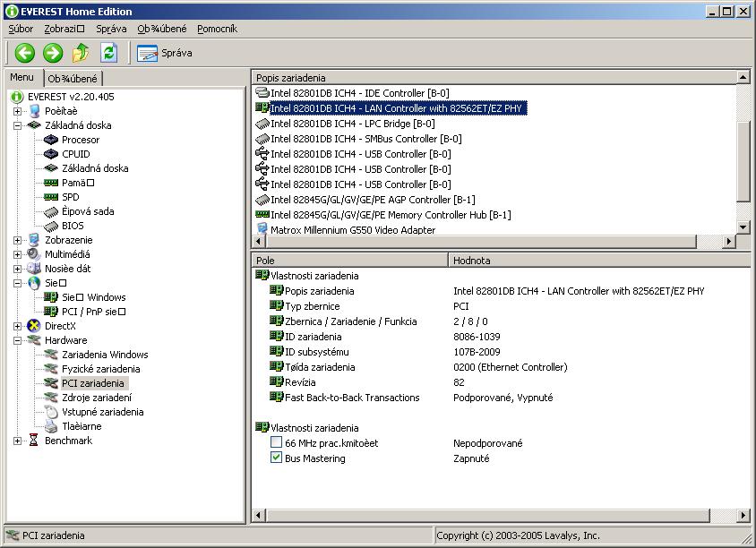Click the Hodnota column header
Image resolution: width=756 pixels, height=548 pixels.
point(471,261)
